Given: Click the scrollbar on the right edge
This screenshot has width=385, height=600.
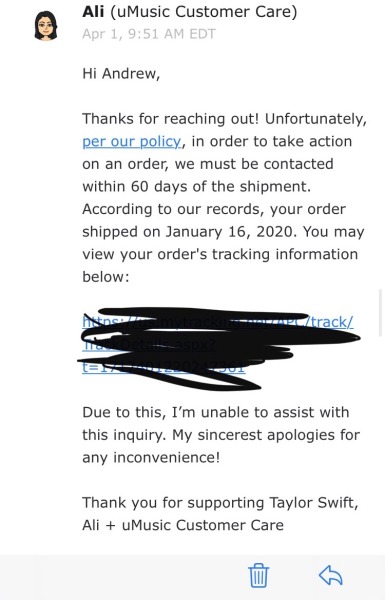Looking at the screenshot, I should pos(380,313).
